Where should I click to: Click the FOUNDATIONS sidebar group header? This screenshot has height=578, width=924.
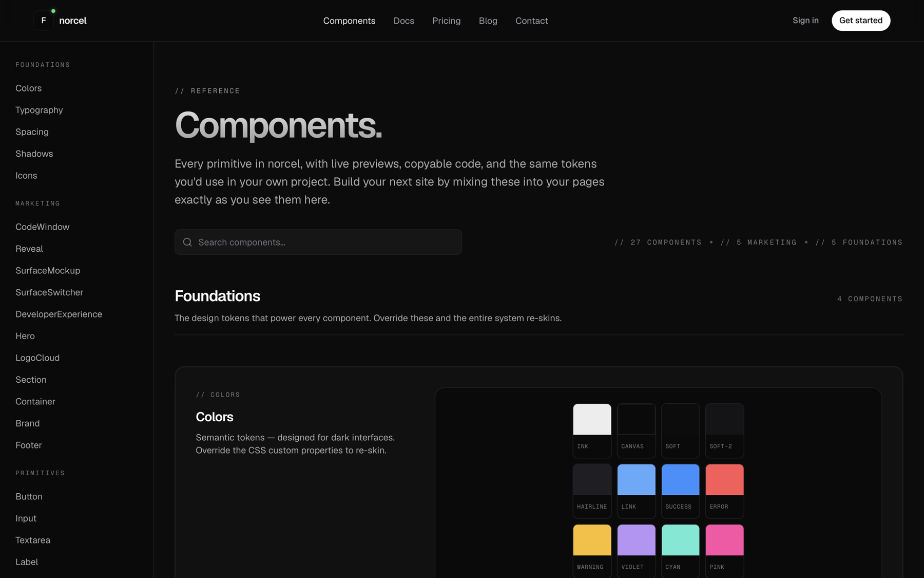click(x=43, y=65)
